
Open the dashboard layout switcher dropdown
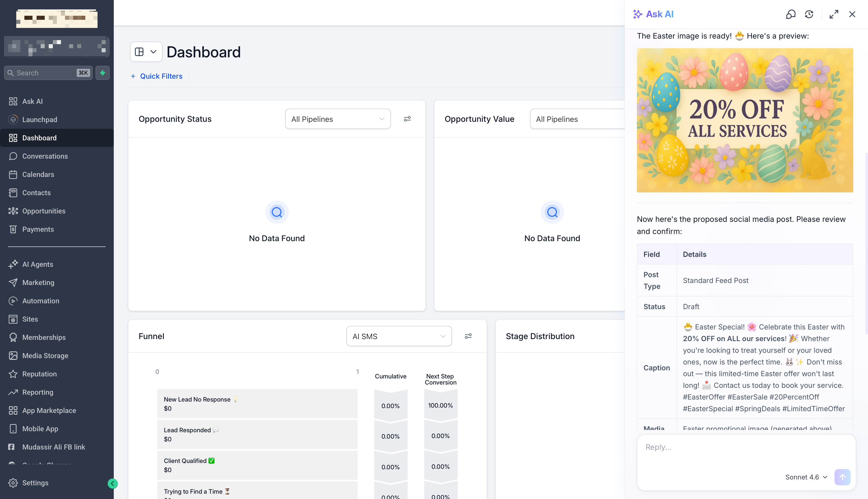coord(146,52)
